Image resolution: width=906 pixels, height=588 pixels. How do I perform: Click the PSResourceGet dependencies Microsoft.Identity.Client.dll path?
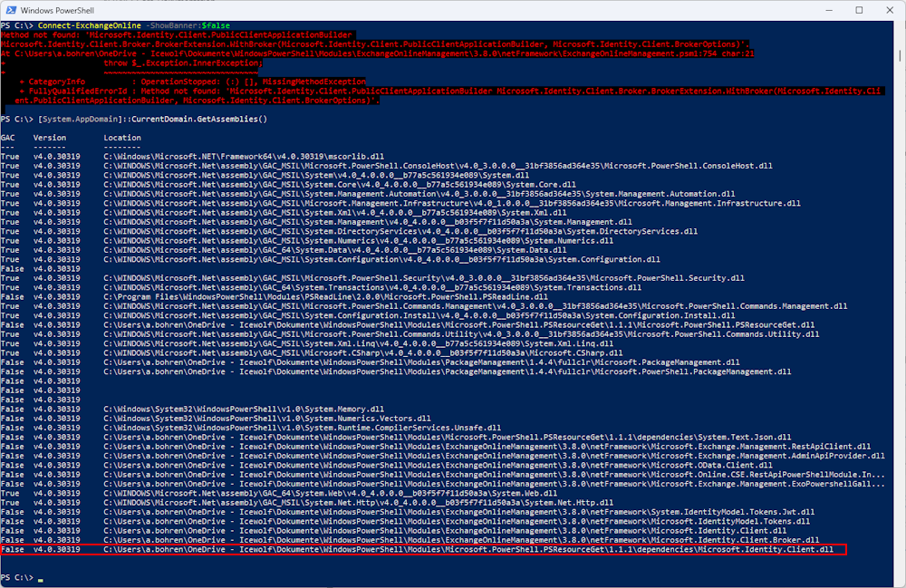pyautogui.click(x=468, y=549)
